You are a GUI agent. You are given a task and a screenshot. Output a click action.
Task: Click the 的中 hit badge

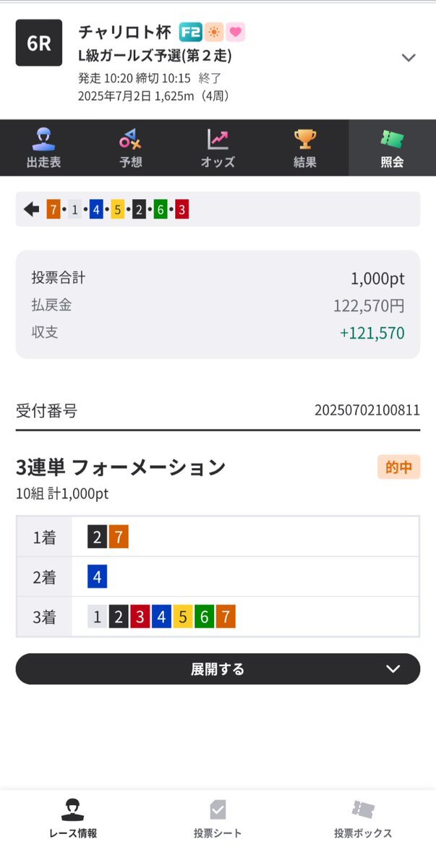tap(398, 467)
